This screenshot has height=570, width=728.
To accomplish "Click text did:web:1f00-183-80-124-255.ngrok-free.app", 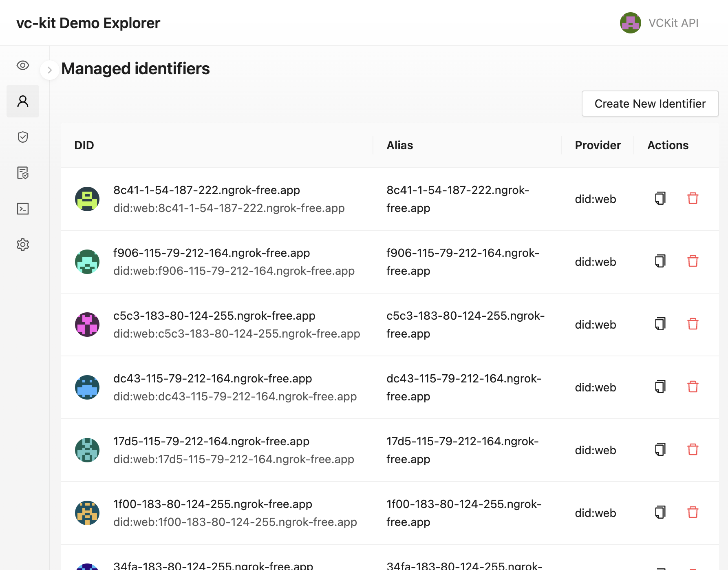I will tap(235, 522).
